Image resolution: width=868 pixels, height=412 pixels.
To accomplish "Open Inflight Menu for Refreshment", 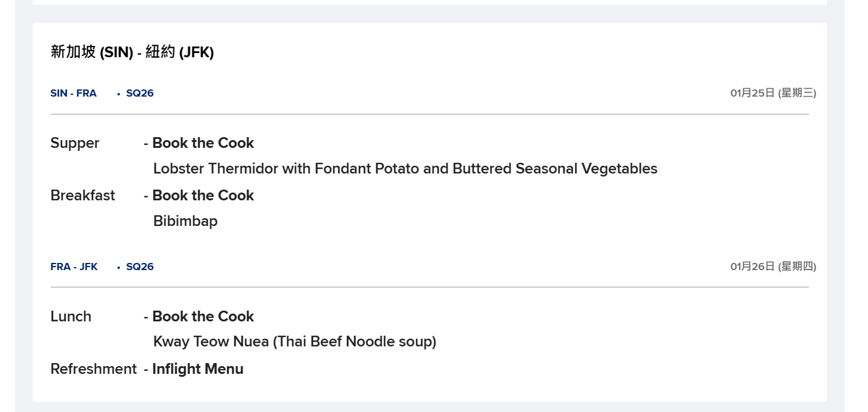I will 198,369.
